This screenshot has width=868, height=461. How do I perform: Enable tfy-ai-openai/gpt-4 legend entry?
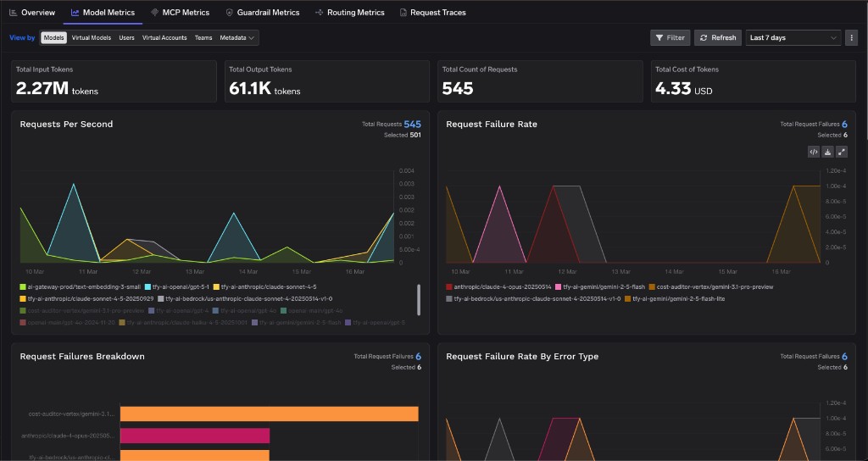[178, 310]
